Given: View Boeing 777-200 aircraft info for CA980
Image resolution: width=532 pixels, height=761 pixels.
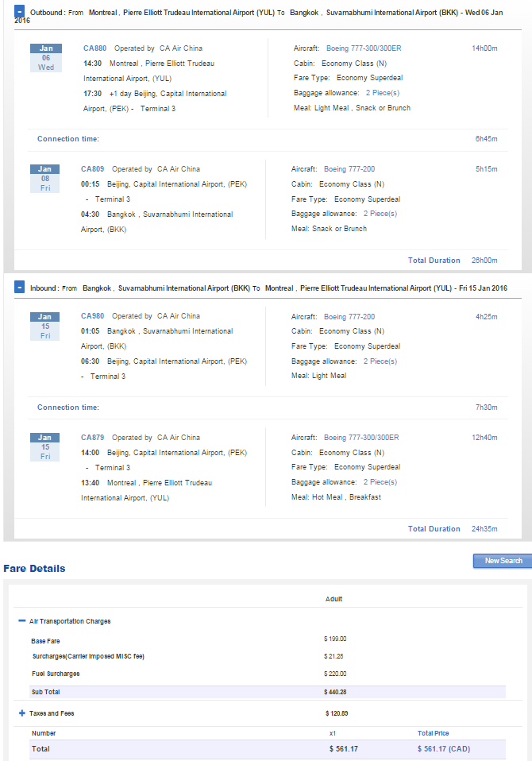Looking at the screenshot, I should tap(349, 316).
